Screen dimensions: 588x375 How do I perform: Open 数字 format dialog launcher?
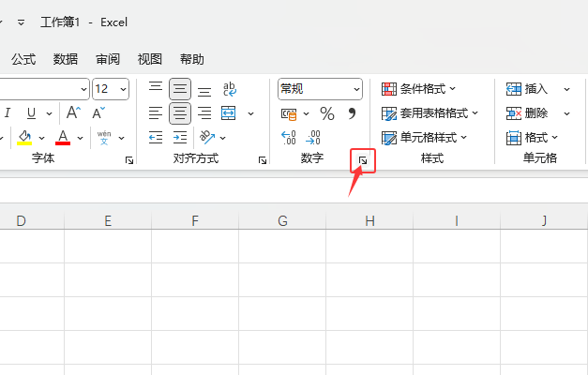click(363, 161)
